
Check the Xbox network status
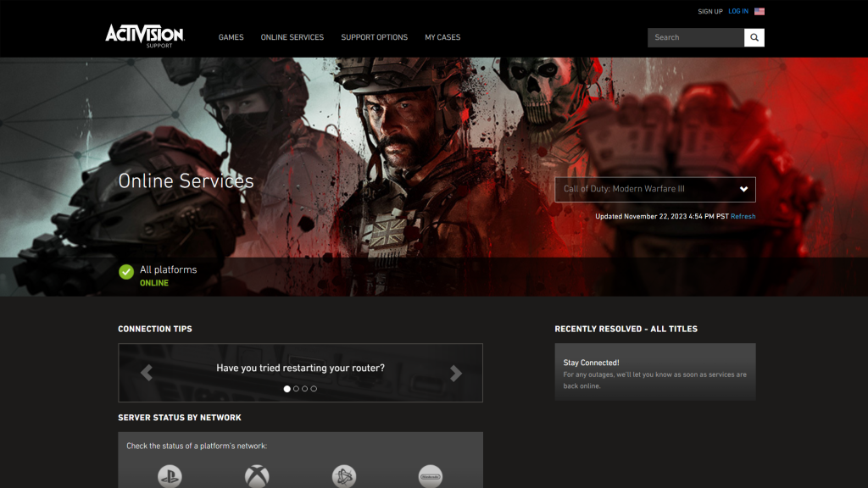click(x=256, y=476)
